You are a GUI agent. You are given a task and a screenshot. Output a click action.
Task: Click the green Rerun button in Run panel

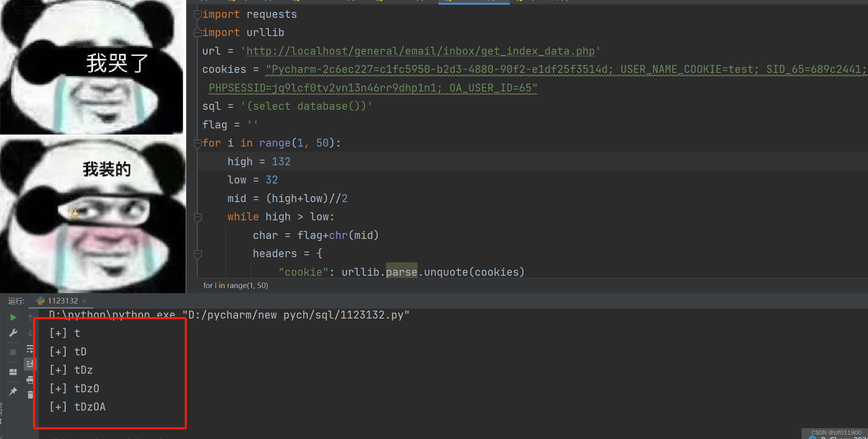(13, 317)
